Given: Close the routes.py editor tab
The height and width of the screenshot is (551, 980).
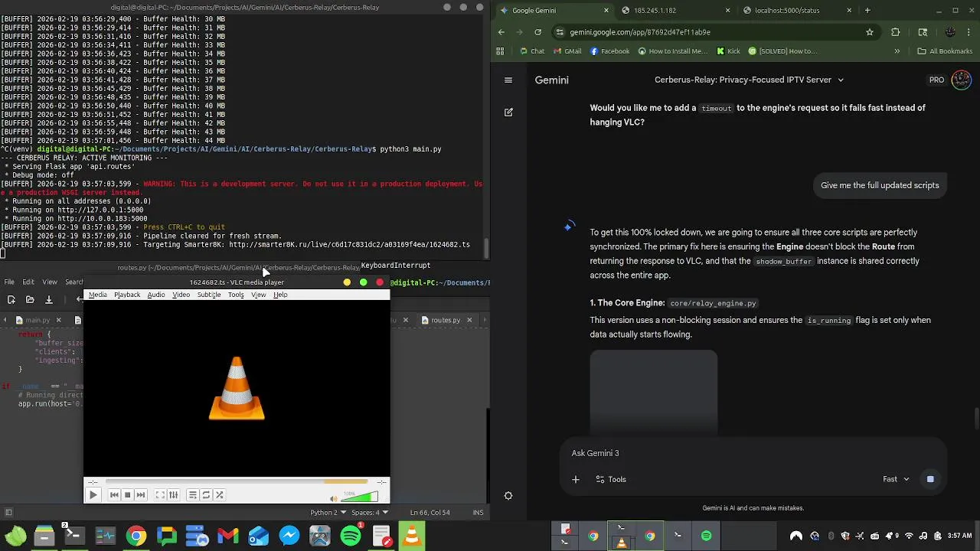Looking at the screenshot, I should click(x=469, y=320).
